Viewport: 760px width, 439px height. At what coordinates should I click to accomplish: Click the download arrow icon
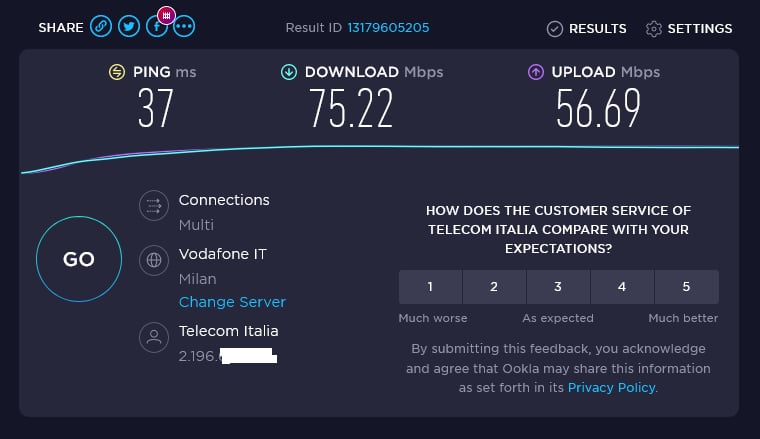click(289, 72)
